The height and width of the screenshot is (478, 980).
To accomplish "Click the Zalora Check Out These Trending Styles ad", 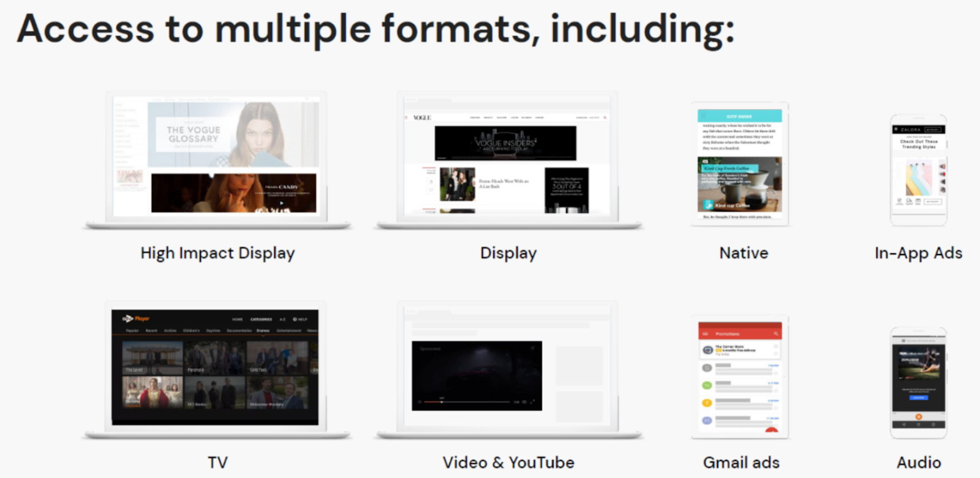I will 918,144.
